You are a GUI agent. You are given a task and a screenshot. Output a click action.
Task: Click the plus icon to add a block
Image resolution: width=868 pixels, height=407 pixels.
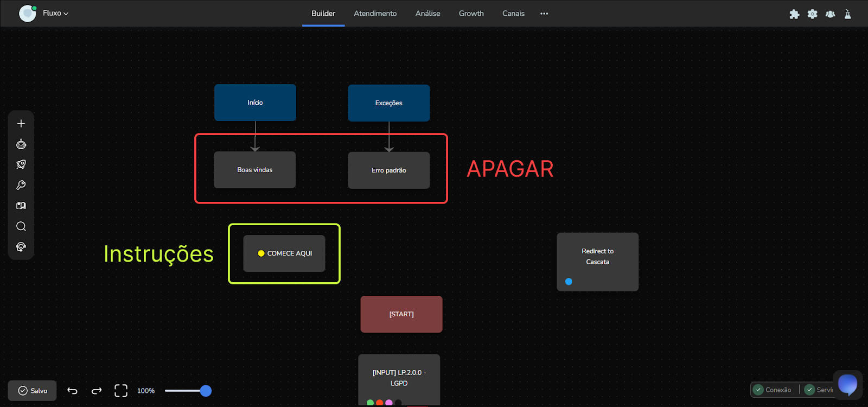click(21, 124)
